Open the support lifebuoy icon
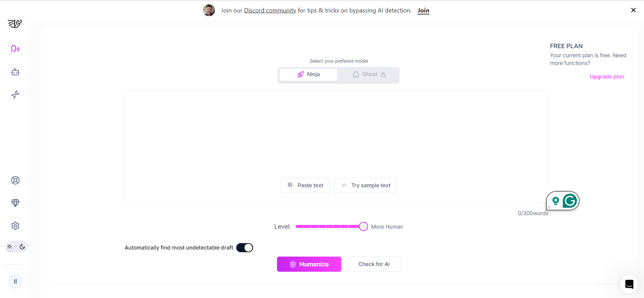The width and height of the screenshot is (644, 298). 15,180
